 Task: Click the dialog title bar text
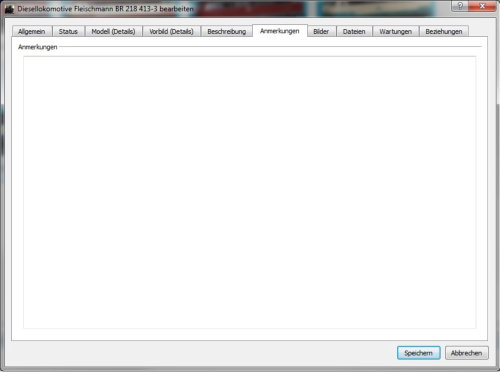tap(105, 9)
